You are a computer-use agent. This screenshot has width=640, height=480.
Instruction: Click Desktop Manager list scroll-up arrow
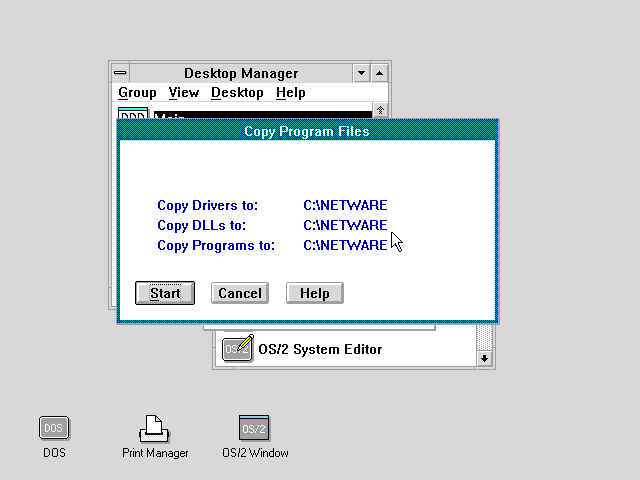pyautogui.click(x=380, y=110)
